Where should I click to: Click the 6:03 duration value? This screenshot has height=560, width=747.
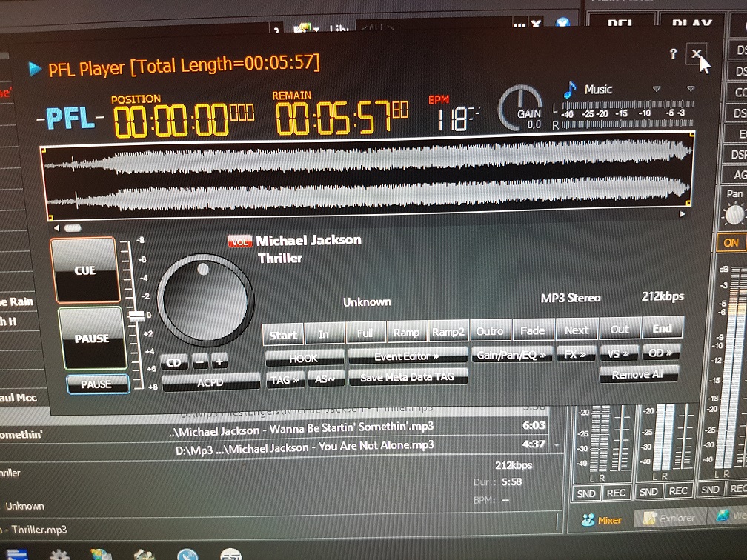[x=534, y=425]
